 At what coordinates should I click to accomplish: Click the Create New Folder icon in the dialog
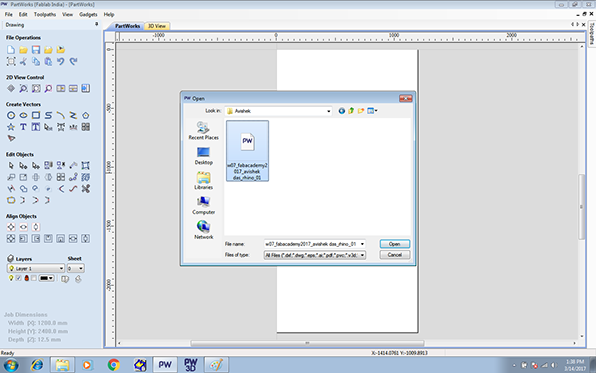tap(360, 111)
